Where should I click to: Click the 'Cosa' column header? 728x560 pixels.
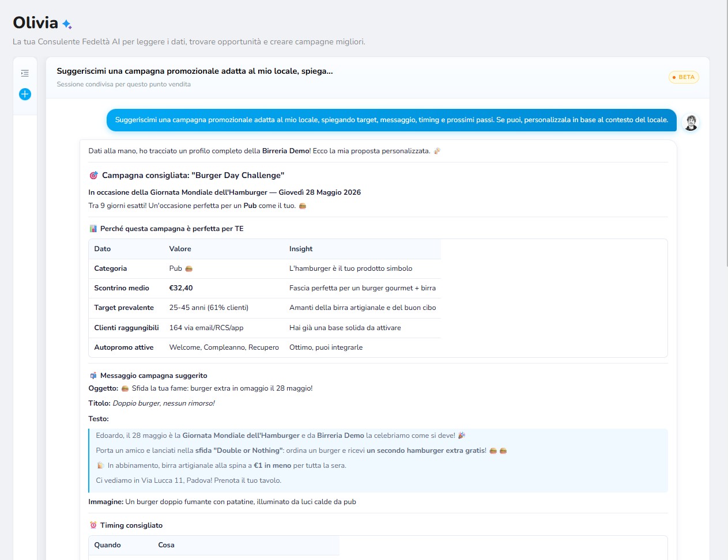[x=166, y=545]
